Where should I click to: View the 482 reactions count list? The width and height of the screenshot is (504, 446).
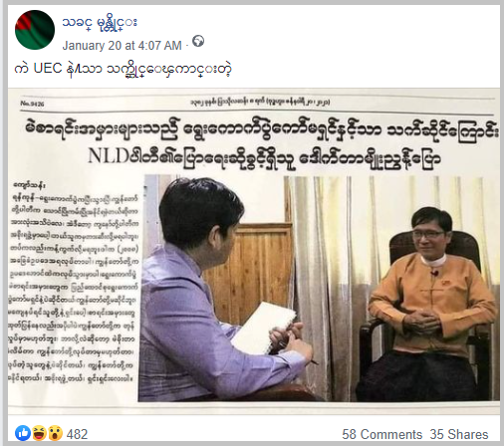(77, 434)
